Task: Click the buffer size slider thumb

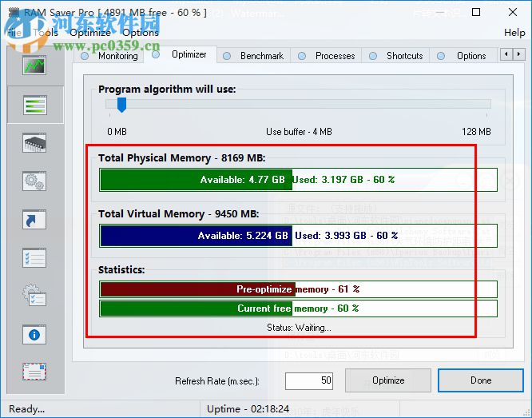Action: [121, 105]
